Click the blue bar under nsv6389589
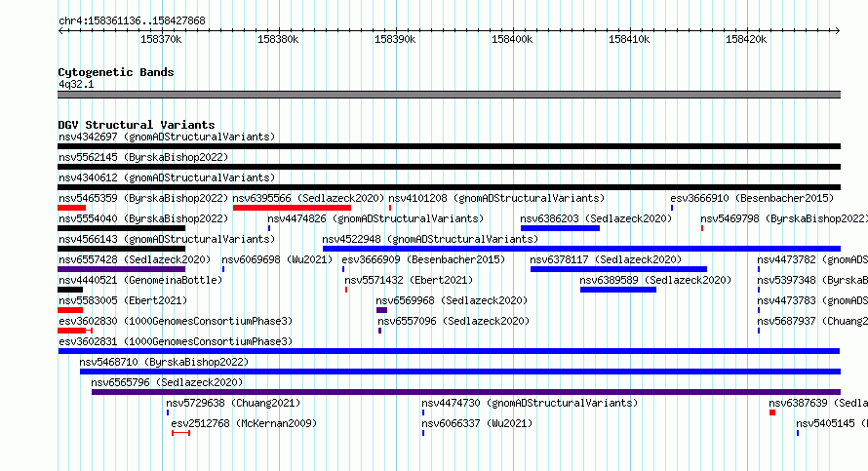The width and height of the screenshot is (868, 471). pyautogui.click(x=617, y=290)
